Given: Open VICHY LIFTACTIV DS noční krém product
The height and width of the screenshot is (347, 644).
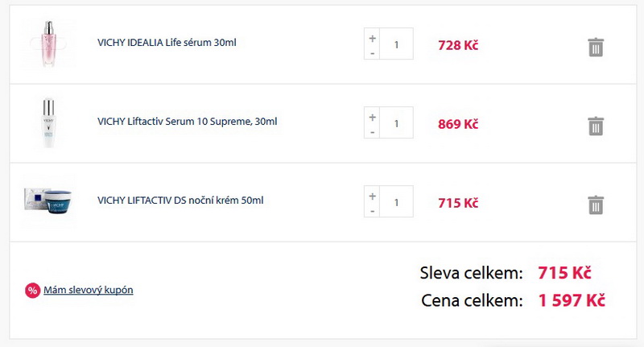Looking at the screenshot, I should point(180,200).
